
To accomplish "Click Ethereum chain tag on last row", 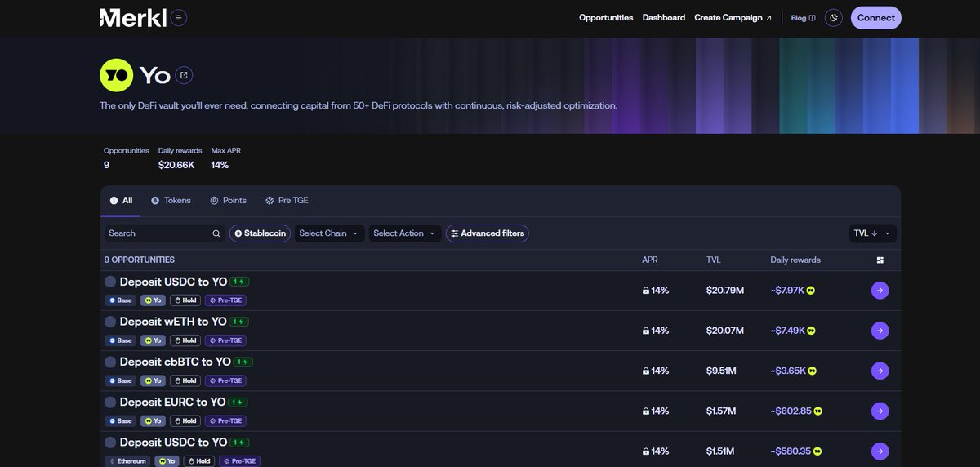I will click(127, 461).
